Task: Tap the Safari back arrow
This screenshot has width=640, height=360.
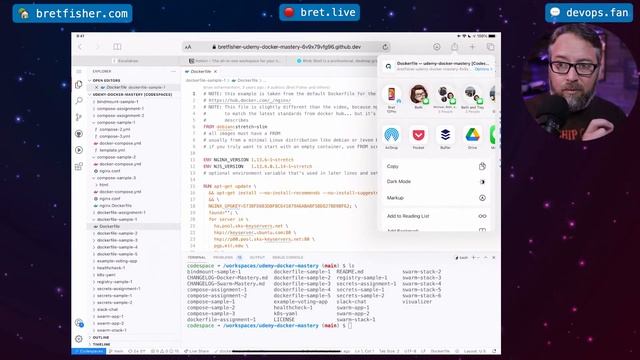Action: point(80,47)
